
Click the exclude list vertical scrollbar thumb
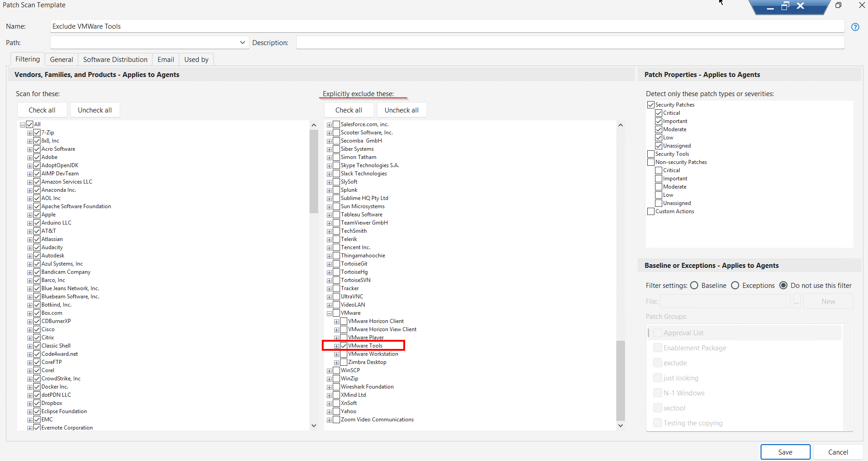tap(620, 380)
